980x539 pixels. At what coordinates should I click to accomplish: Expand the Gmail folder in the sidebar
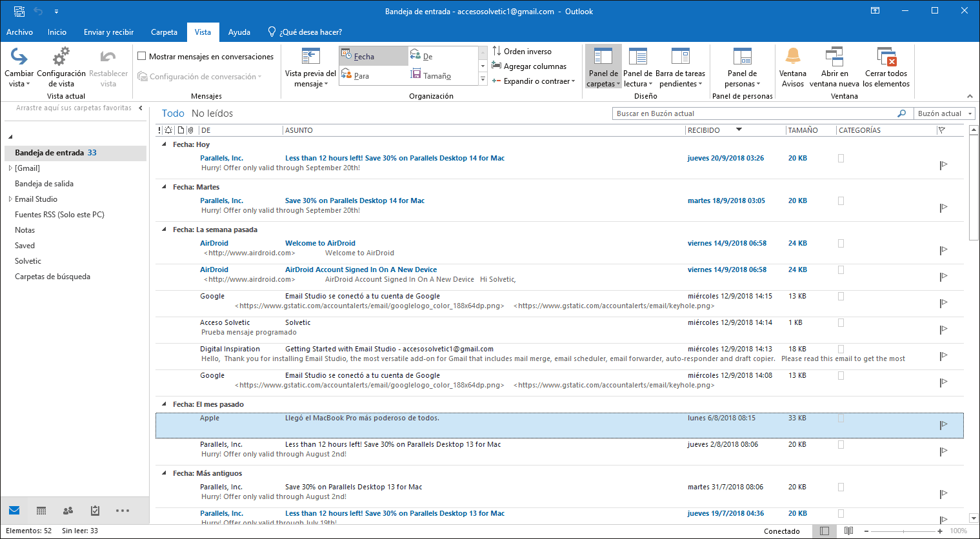[10, 168]
